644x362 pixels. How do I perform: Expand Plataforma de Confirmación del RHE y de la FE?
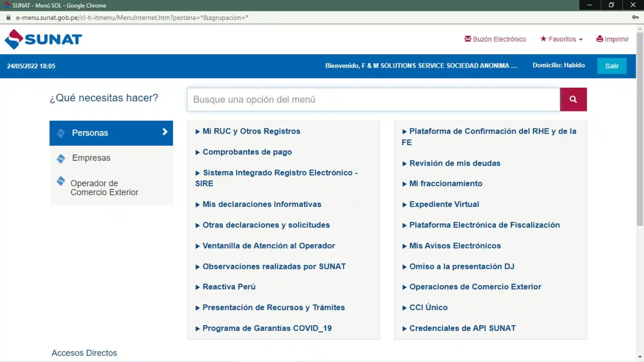click(x=489, y=137)
